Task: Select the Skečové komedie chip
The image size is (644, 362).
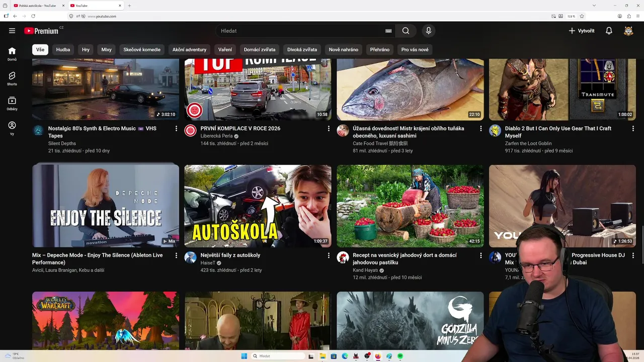Action: (x=142, y=50)
